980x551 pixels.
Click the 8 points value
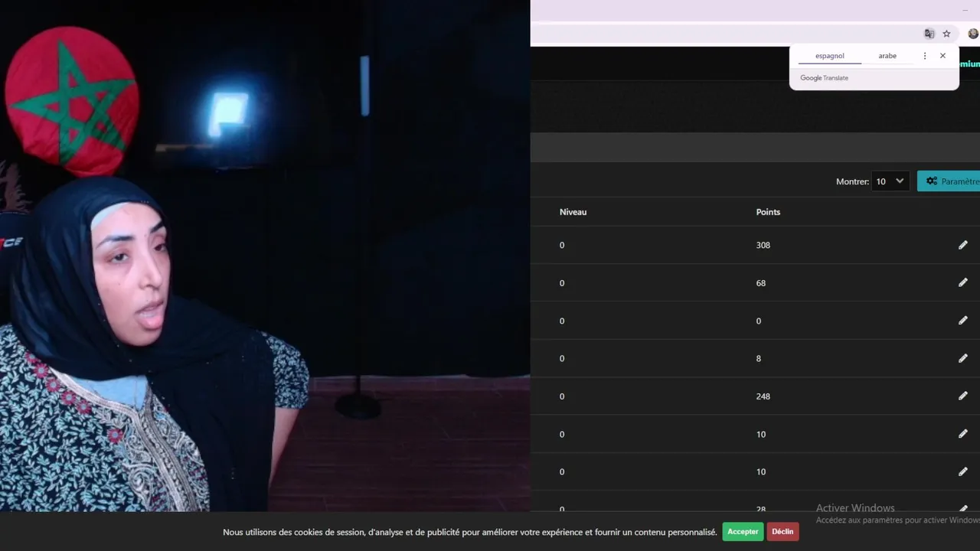pos(759,358)
